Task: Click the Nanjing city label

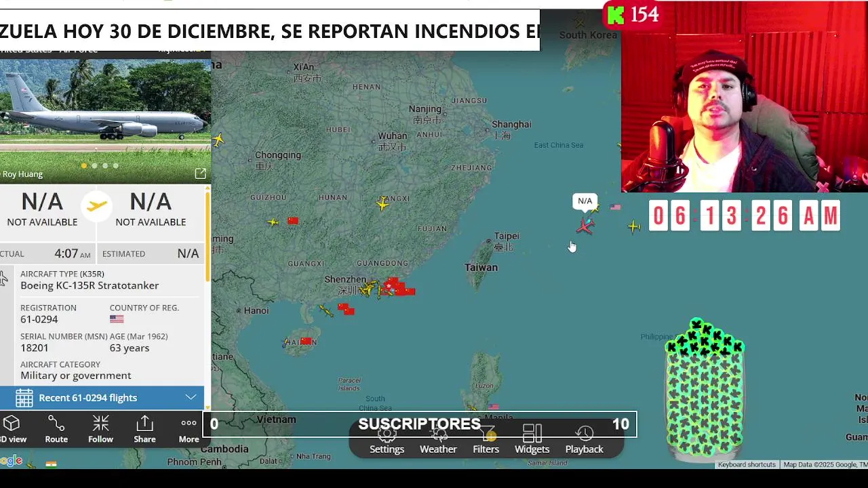Action: (x=425, y=108)
